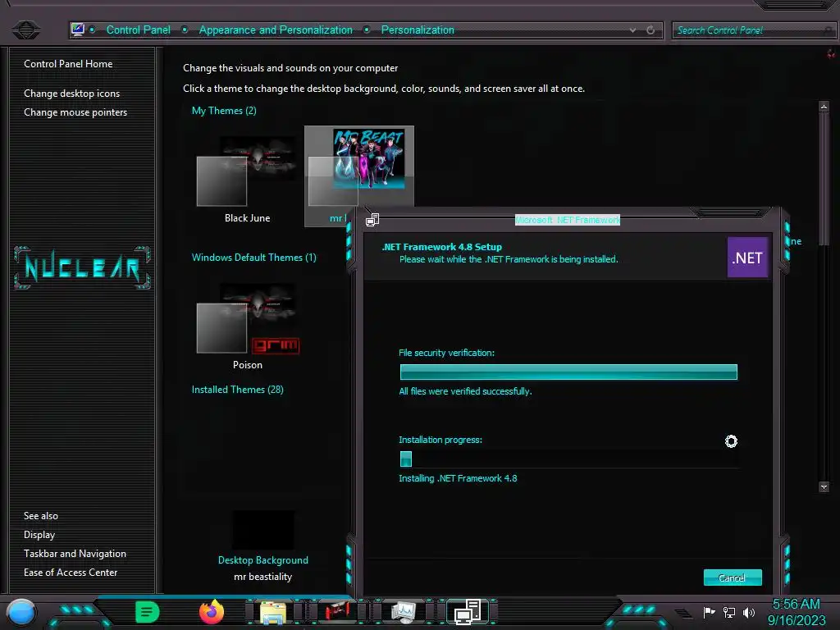Open Change mouse pointers link

(x=75, y=112)
